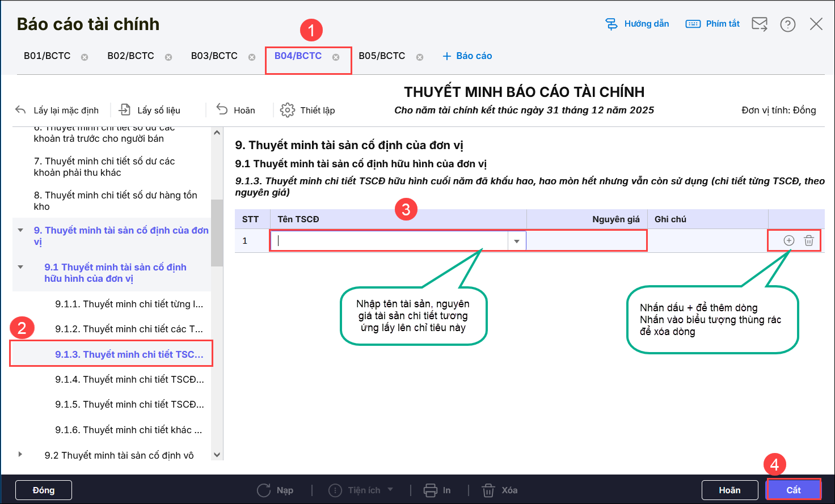The width and height of the screenshot is (835, 504).
Task: Click the Cất save button
Action: point(793,490)
